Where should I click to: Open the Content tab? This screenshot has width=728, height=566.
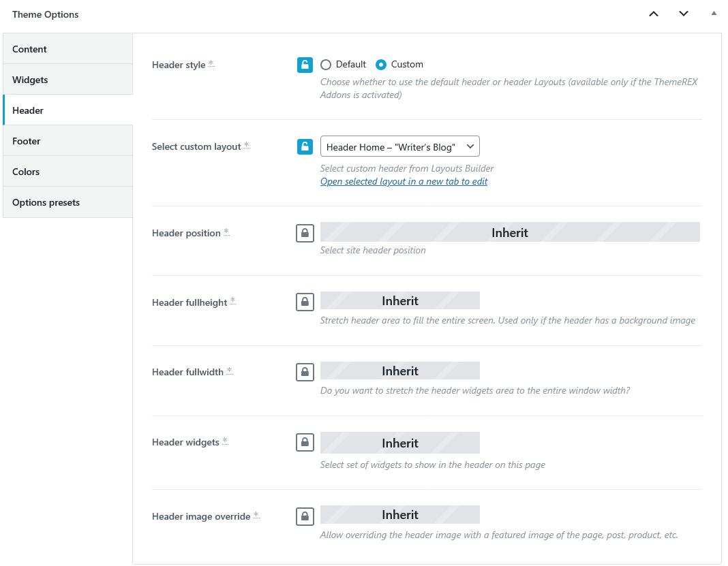click(x=67, y=49)
